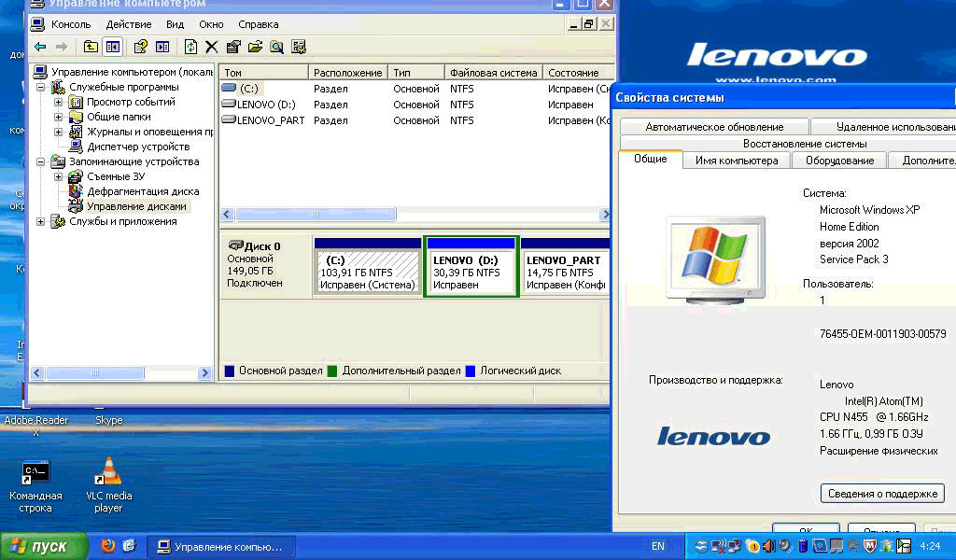Click the magnifier search toolbar icon
This screenshot has width=956, height=560.
pos(276,47)
